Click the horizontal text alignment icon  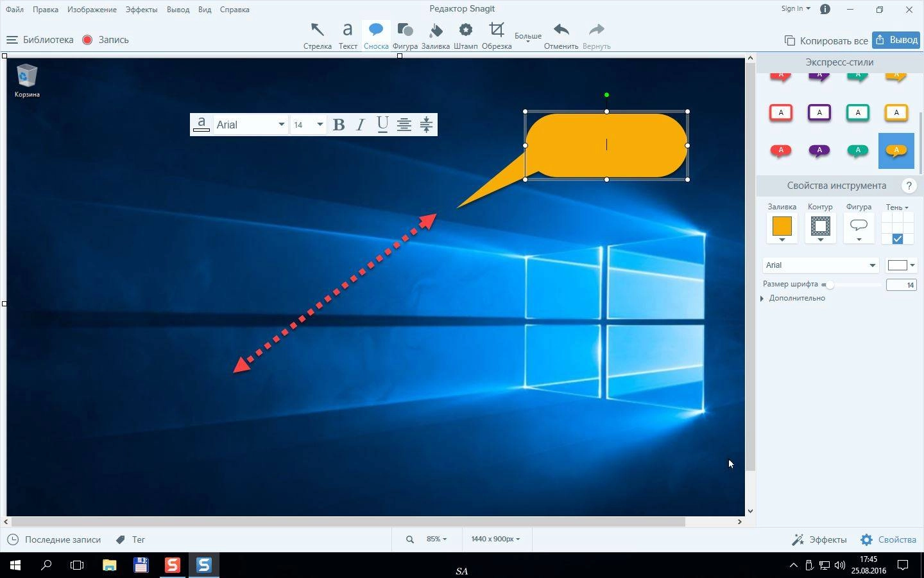404,125
